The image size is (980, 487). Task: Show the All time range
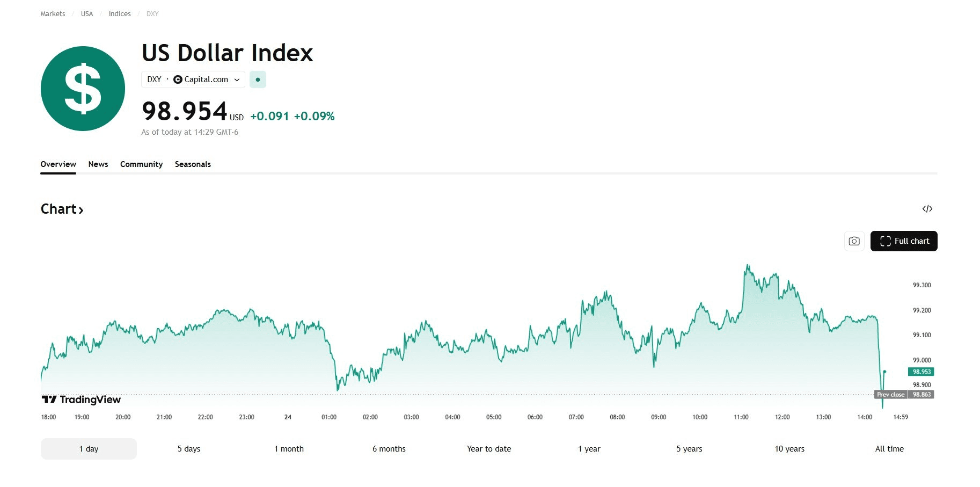(x=889, y=449)
